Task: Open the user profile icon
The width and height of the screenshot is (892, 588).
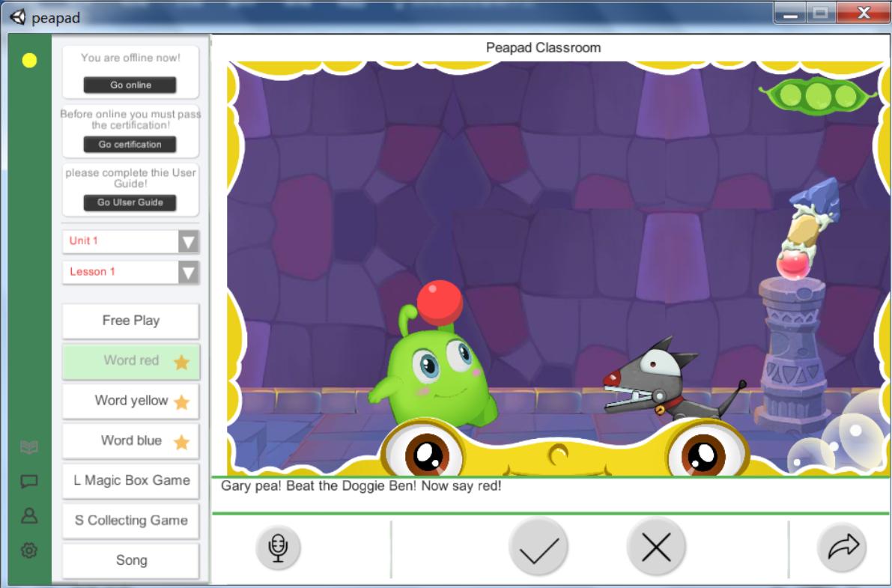Action: click(x=29, y=516)
